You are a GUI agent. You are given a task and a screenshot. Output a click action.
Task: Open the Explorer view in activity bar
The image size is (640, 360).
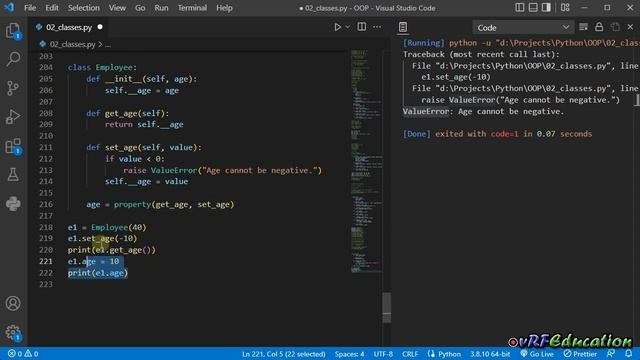[x=13, y=31]
